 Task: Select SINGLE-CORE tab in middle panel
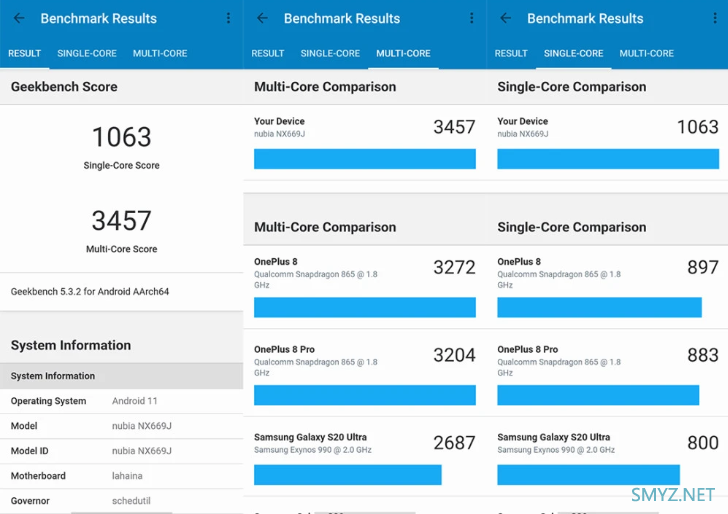coord(330,53)
